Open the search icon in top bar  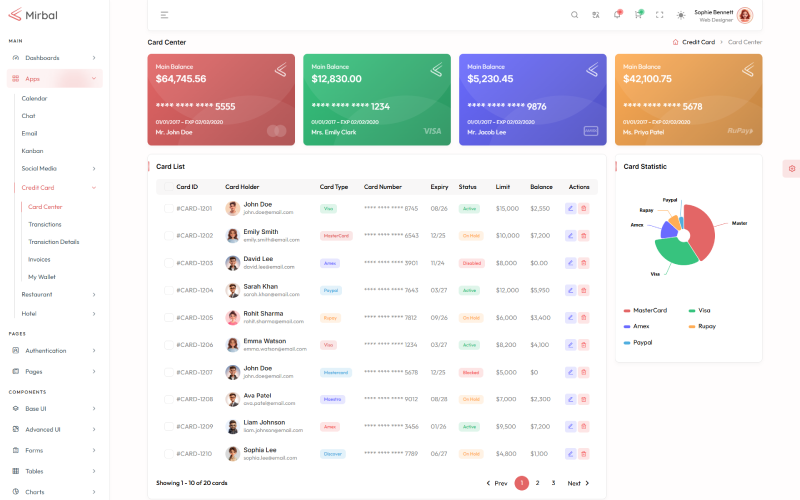click(574, 15)
